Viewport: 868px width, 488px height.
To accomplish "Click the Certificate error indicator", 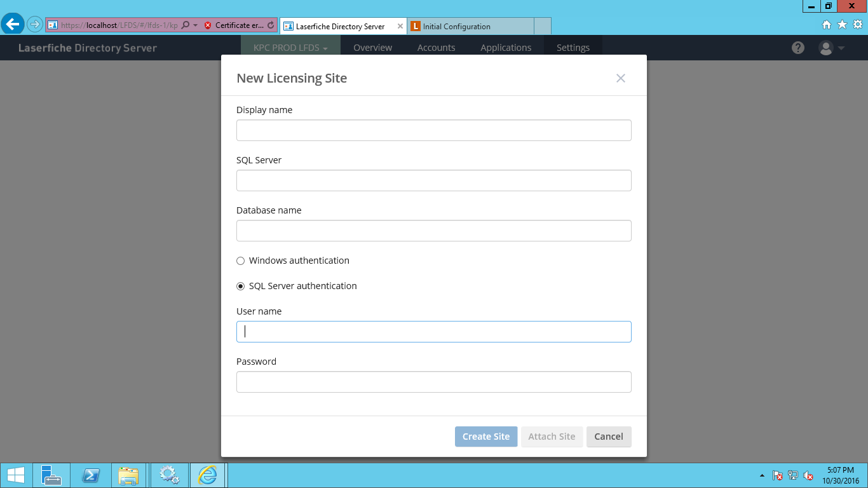I will coord(233,25).
